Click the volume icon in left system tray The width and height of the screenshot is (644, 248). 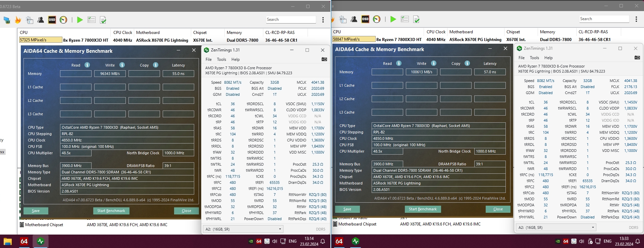pyautogui.click(x=275, y=241)
